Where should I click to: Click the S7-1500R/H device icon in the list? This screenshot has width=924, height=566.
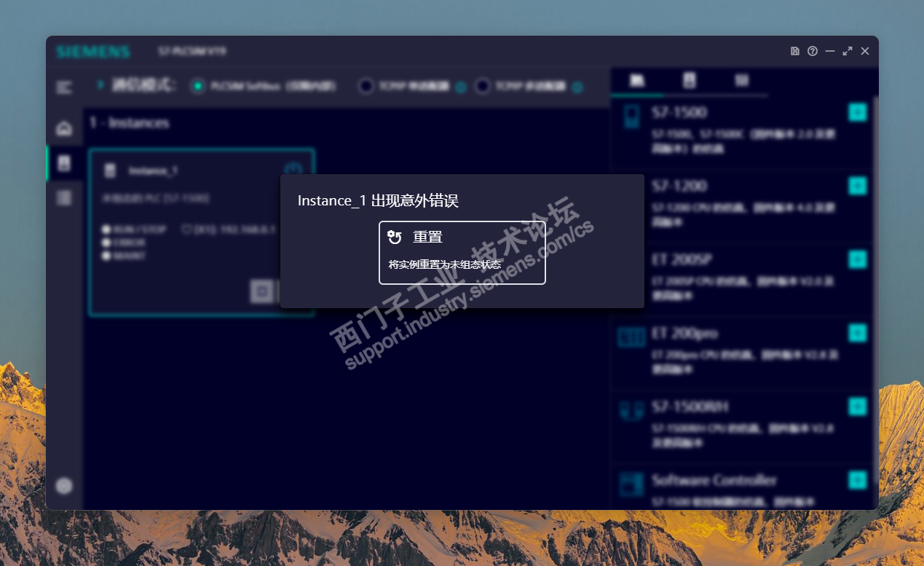click(631, 410)
